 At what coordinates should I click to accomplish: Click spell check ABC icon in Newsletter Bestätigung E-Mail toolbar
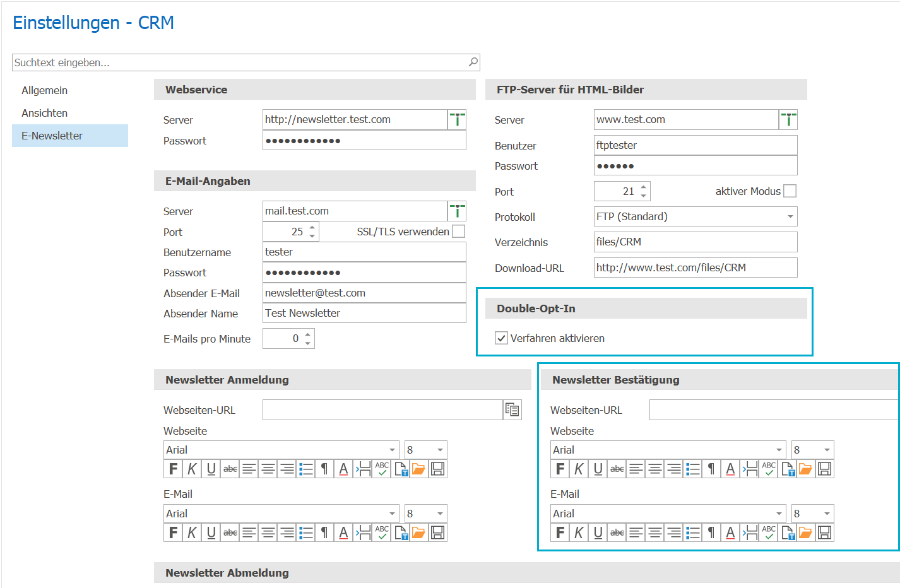(769, 532)
